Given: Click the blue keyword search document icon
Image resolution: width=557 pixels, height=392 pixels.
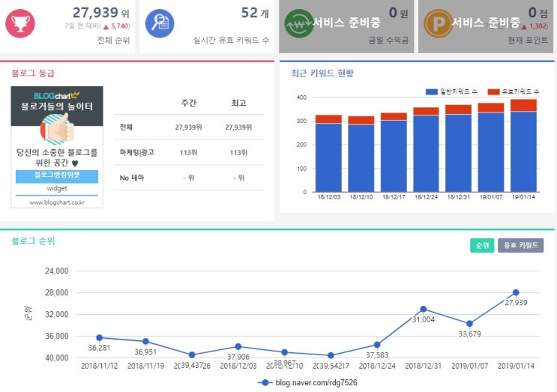Looking at the screenshot, I should coord(160,24).
